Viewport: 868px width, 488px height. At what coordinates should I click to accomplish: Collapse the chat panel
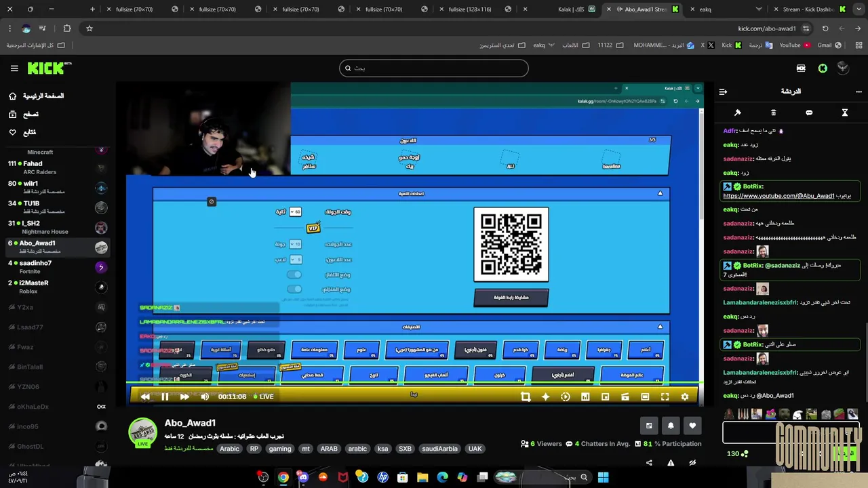coord(723,91)
